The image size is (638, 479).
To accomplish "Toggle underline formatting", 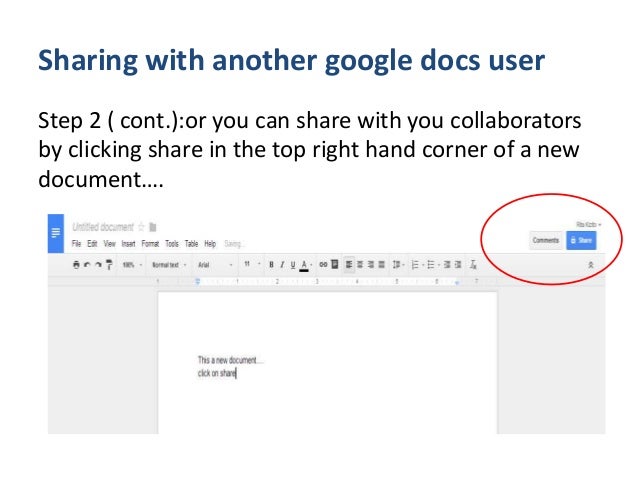I will pos(293,265).
